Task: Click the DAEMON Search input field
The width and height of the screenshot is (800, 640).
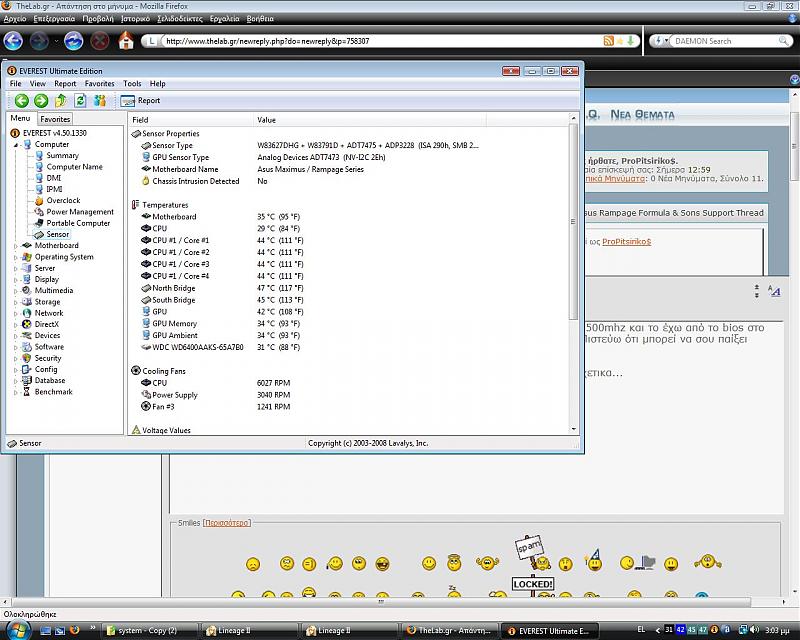Action: [x=724, y=41]
